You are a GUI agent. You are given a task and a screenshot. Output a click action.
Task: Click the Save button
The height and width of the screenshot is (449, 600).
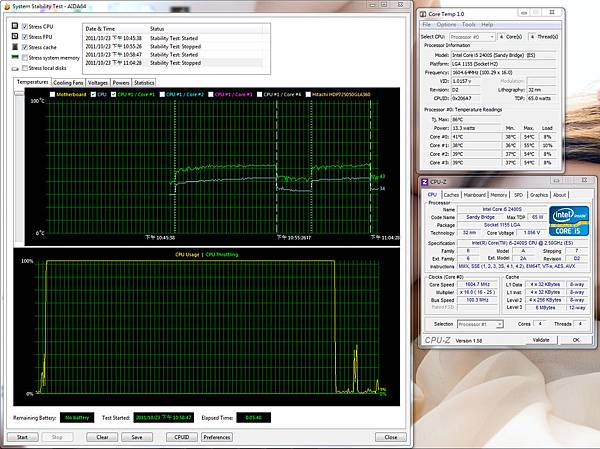point(137,437)
